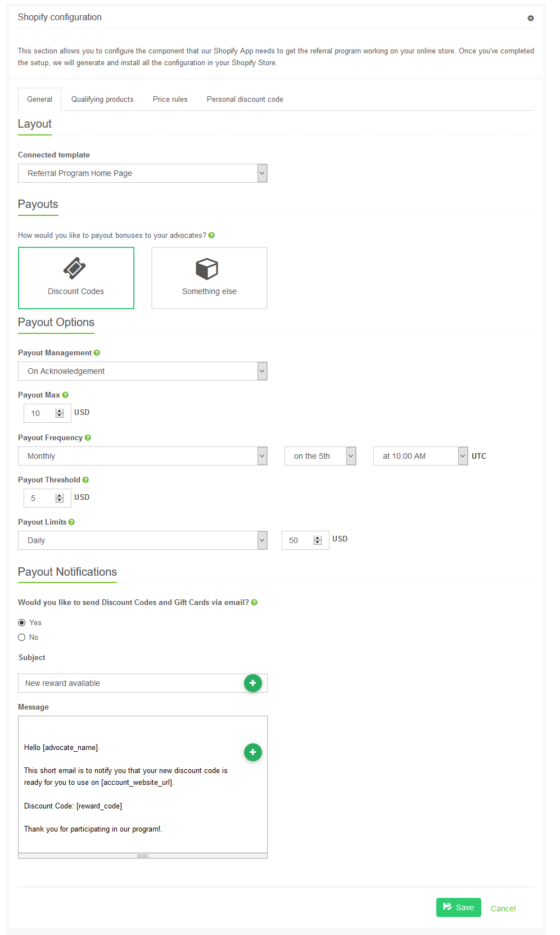This screenshot has height=935, width=560.
Task: Select the Discount Codes payout option
Action: coord(76,278)
